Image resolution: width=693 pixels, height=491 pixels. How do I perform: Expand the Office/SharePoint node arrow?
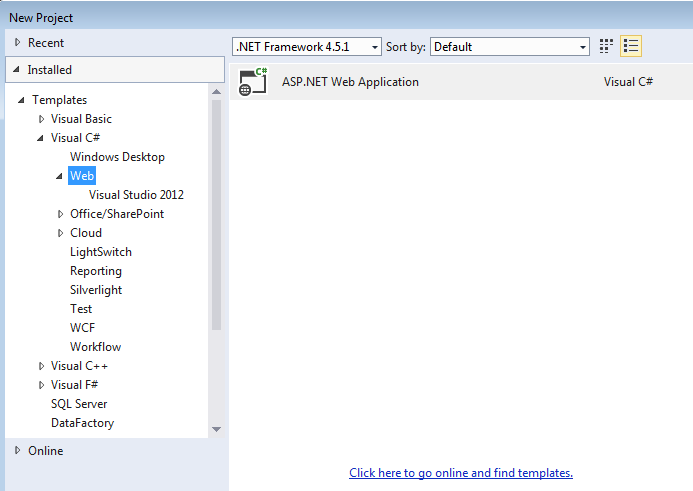click(60, 214)
